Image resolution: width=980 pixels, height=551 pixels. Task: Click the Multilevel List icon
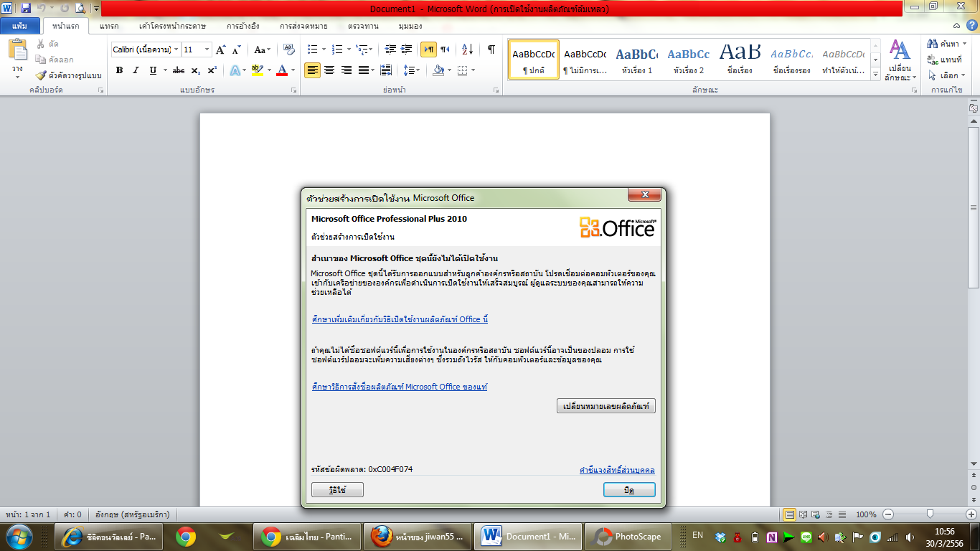click(362, 50)
